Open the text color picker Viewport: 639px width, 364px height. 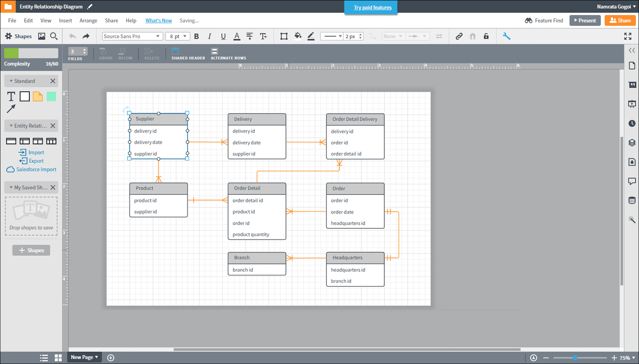(237, 36)
